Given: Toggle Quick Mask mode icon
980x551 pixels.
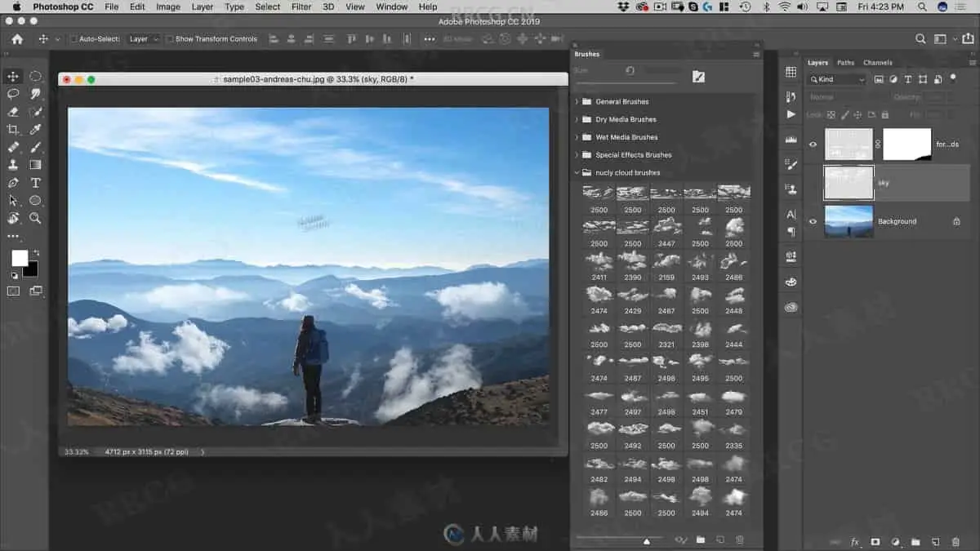Looking at the screenshot, I should (x=14, y=291).
